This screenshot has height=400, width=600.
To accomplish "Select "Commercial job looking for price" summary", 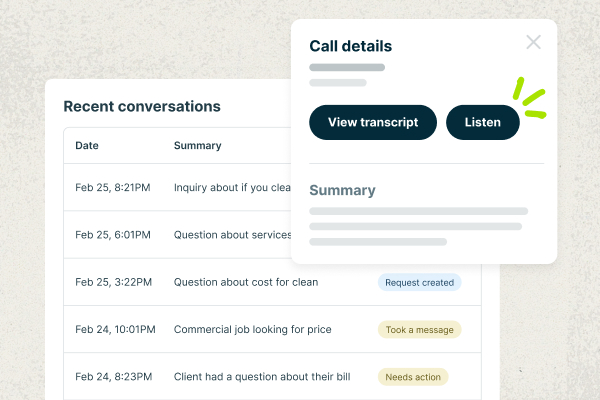I will coord(252,329).
